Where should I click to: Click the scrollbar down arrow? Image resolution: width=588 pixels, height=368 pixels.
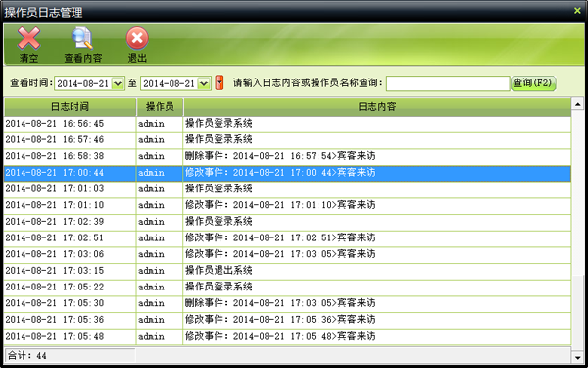click(577, 357)
